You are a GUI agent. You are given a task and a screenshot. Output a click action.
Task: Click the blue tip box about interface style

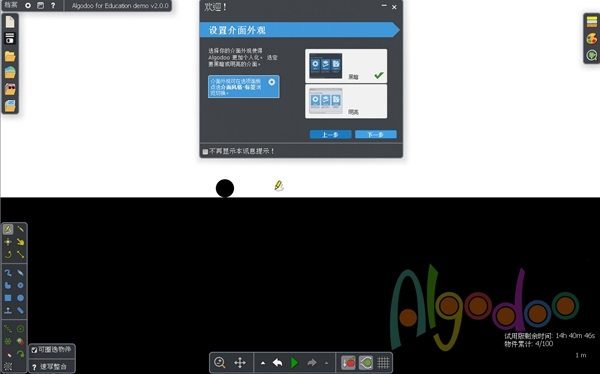243,87
